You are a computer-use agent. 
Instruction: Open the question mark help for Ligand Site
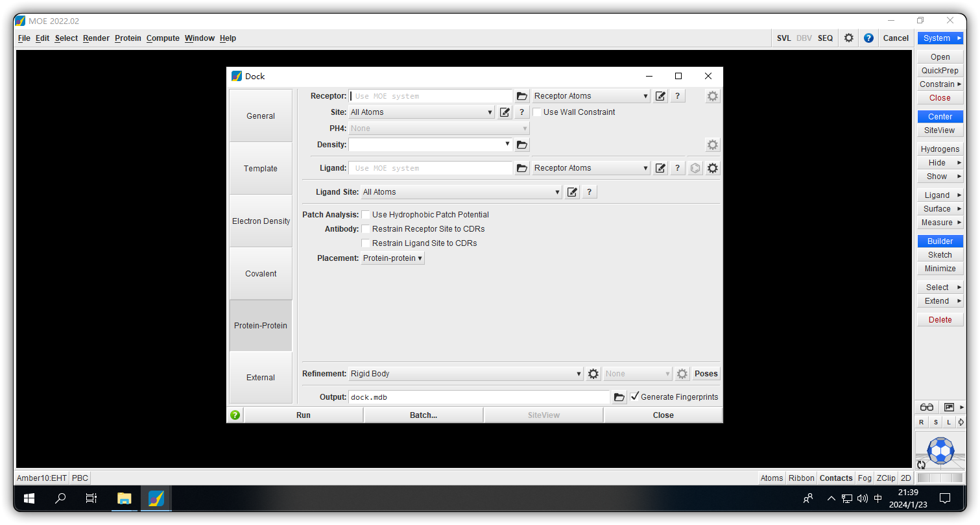pyautogui.click(x=589, y=192)
